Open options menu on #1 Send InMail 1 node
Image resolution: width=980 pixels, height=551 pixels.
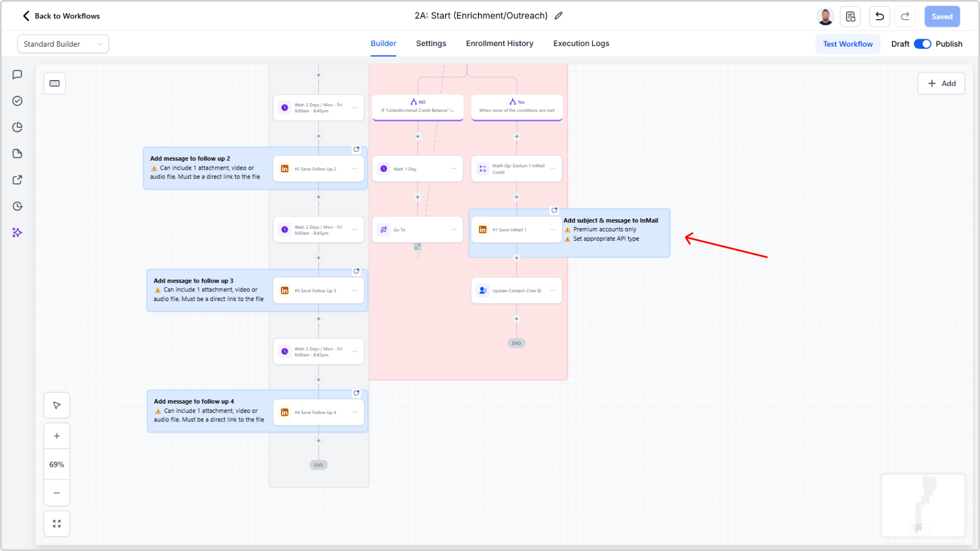click(553, 230)
